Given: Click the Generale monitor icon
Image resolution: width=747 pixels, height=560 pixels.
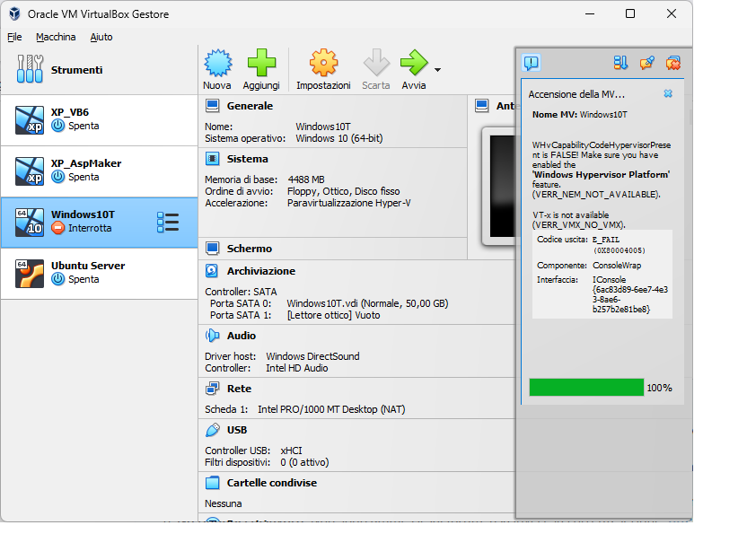Looking at the screenshot, I should point(213,106).
